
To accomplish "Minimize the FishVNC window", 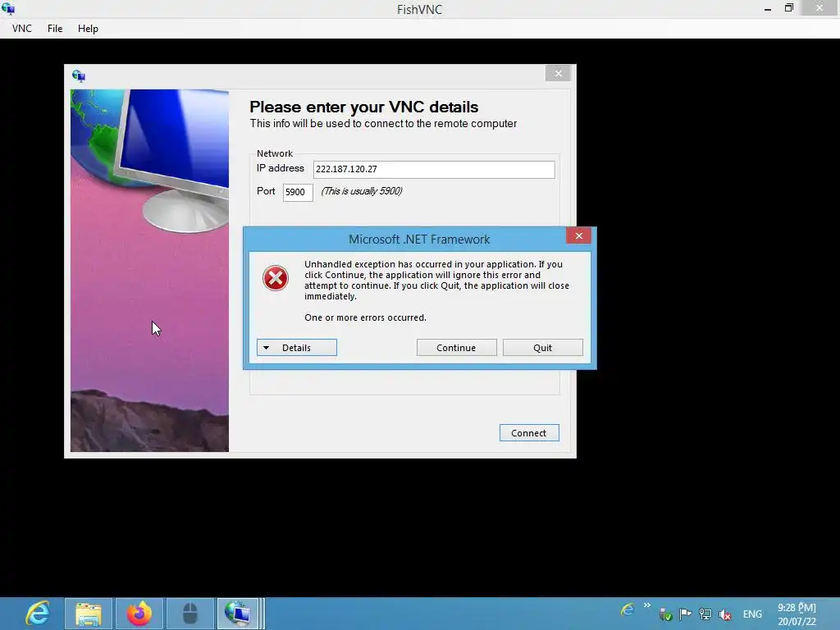I will [x=768, y=8].
